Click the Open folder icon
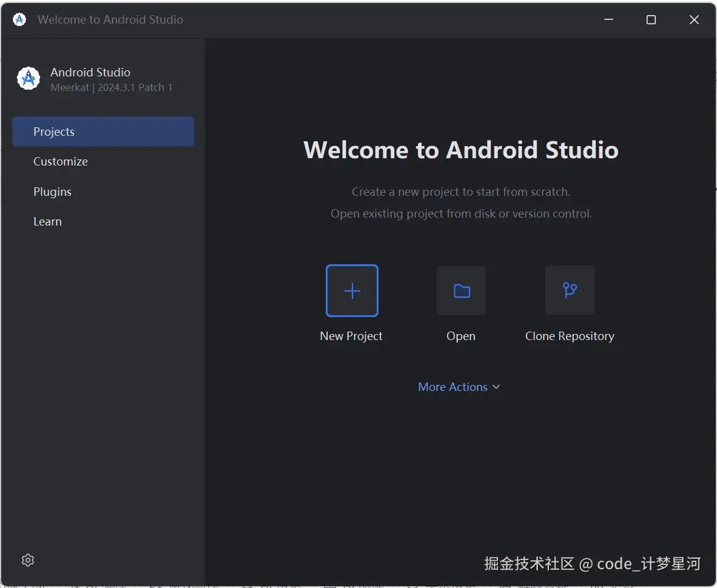 click(461, 290)
